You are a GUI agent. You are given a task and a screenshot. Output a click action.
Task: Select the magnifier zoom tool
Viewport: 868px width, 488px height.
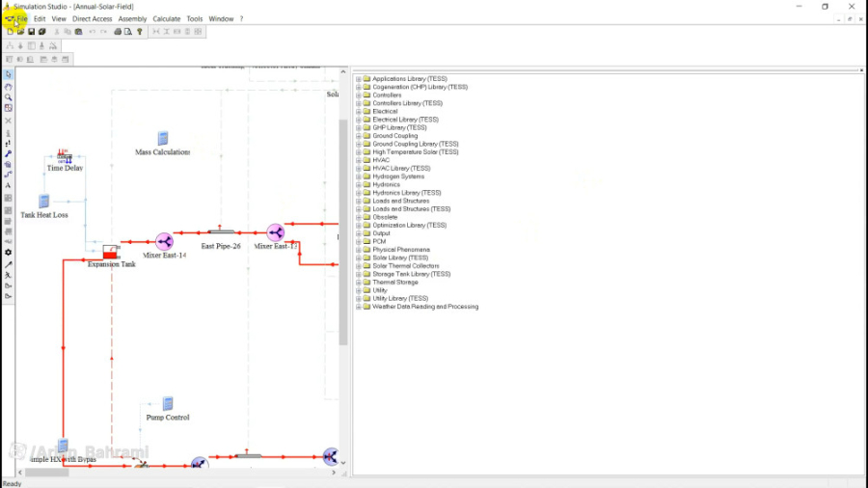[9, 97]
